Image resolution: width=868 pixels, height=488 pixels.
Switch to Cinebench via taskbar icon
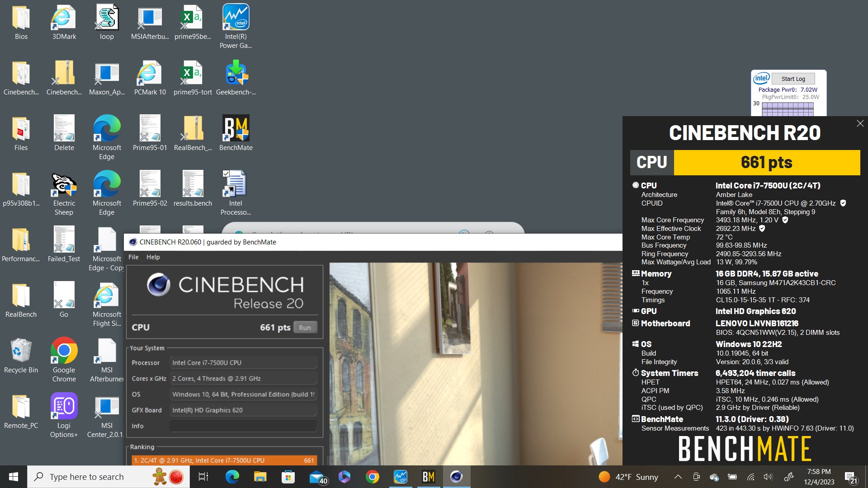(x=457, y=477)
